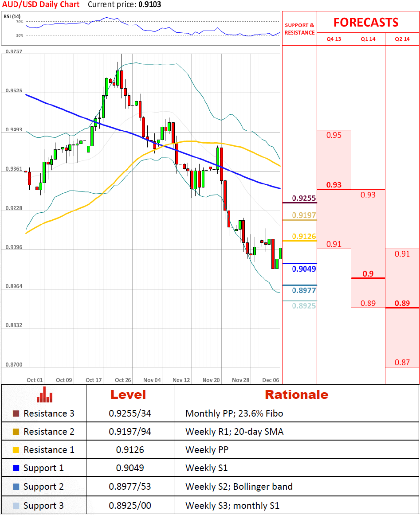Screen dimensions: 420x515
Task: Open the Q4 13 forecast column header
Action: (x=334, y=39)
